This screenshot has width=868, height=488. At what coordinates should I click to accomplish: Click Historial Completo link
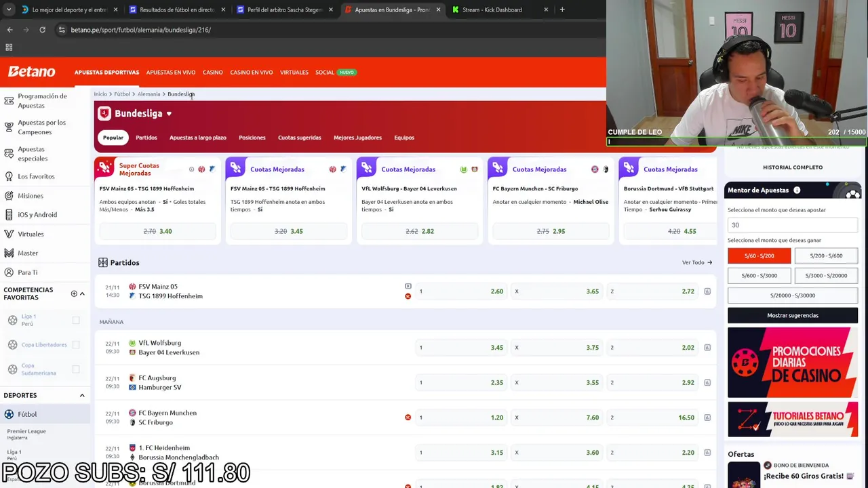[x=793, y=167]
